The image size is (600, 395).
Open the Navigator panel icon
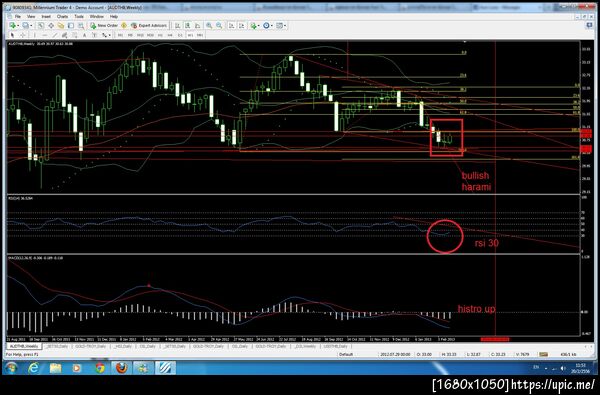(61, 26)
